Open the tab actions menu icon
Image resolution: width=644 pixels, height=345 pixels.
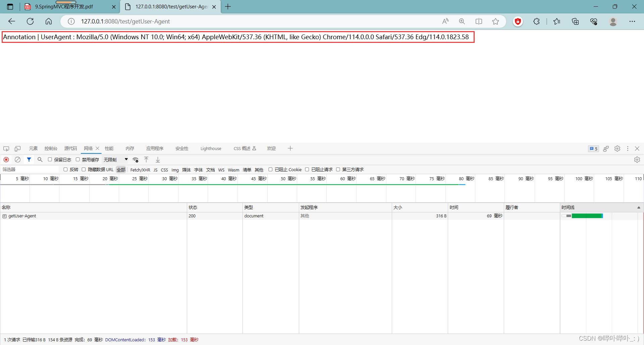(10, 7)
